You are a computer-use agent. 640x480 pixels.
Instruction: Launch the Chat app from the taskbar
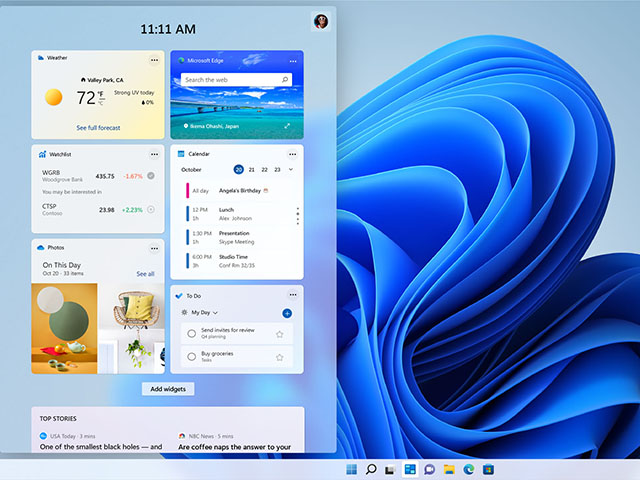[429, 469]
